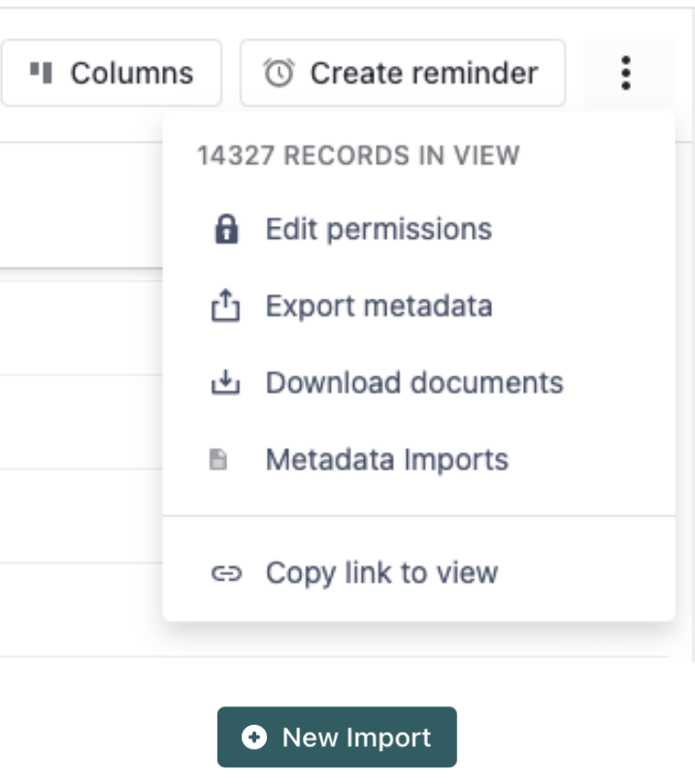Open the three-dot overflow menu icon
This screenshot has width=695, height=784.
pyautogui.click(x=628, y=72)
